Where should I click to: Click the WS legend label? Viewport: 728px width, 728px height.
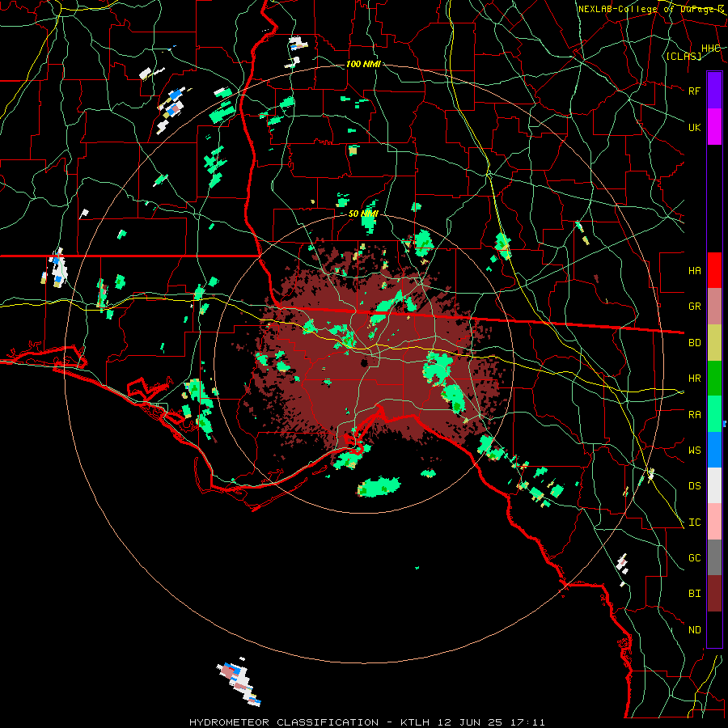[694, 450]
